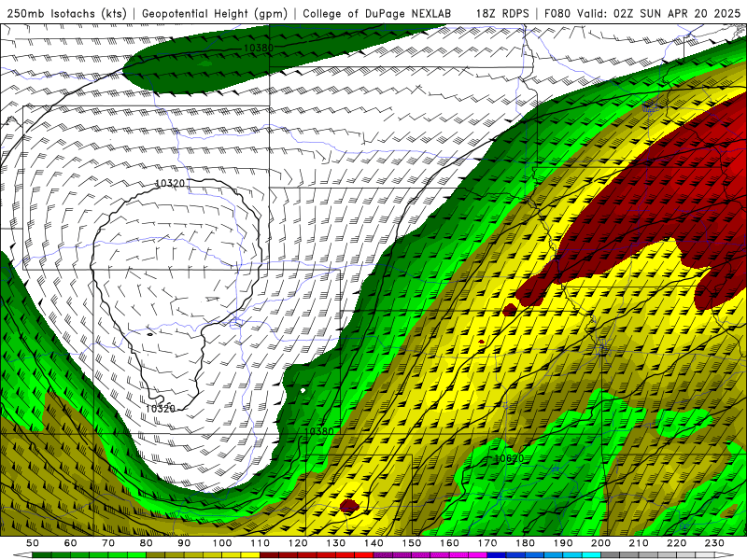This screenshot has width=747, height=560.
Task: Click the color bar label 90
Action: coord(184,543)
